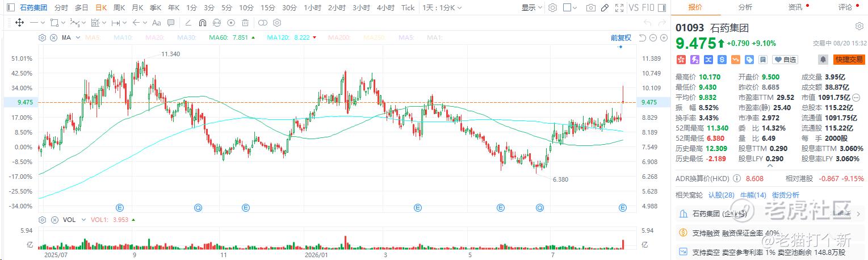Remove the VOL indicator with X icon
Screen dimensions: 868x260
(x=54, y=219)
